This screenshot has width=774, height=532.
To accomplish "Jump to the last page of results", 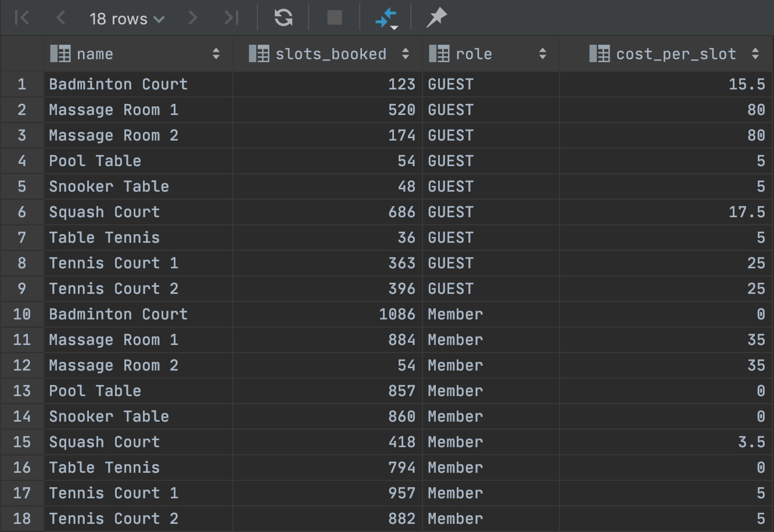I will click(232, 18).
